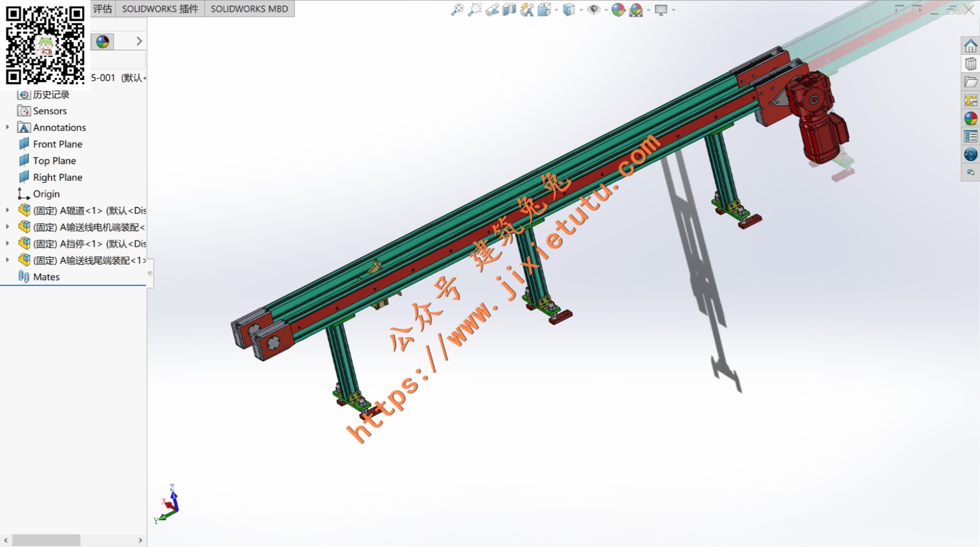The width and height of the screenshot is (980, 547).
Task: Open the Display Style dropdown arrow
Action: pos(581,10)
